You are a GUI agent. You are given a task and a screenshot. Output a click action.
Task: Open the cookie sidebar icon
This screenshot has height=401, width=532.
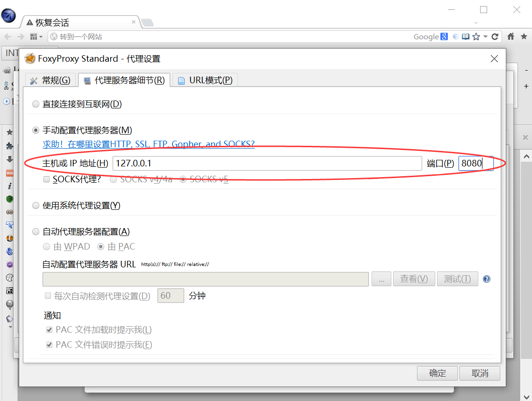click(x=10, y=278)
